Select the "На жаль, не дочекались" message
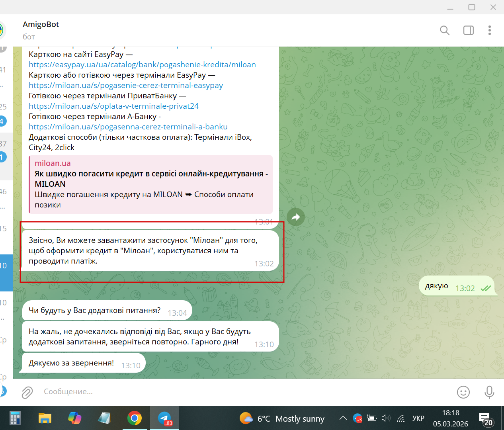The height and width of the screenshot is (430, 504). [x=150, y=337]
